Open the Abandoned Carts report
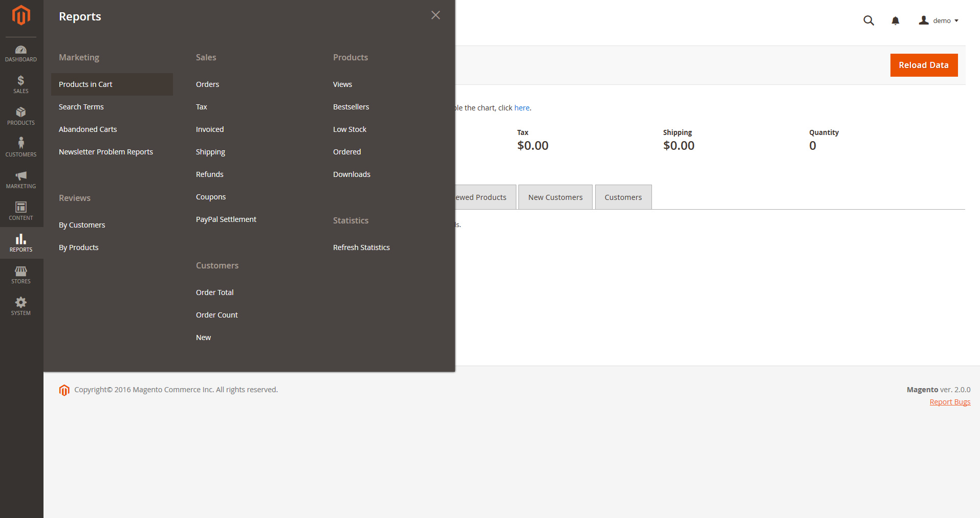980x518 pixels. pos(88,129)
